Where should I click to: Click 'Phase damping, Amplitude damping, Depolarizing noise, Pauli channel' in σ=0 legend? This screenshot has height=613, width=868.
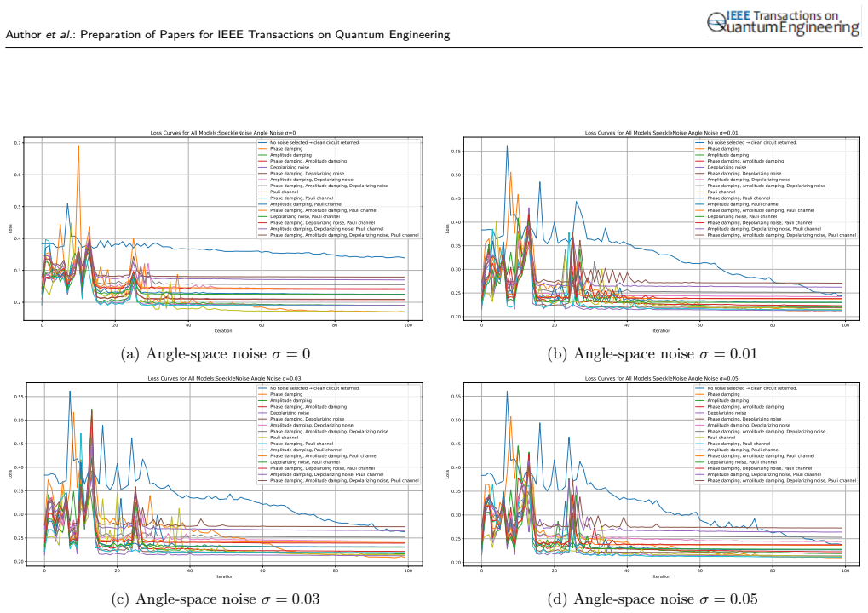point(344,235)
